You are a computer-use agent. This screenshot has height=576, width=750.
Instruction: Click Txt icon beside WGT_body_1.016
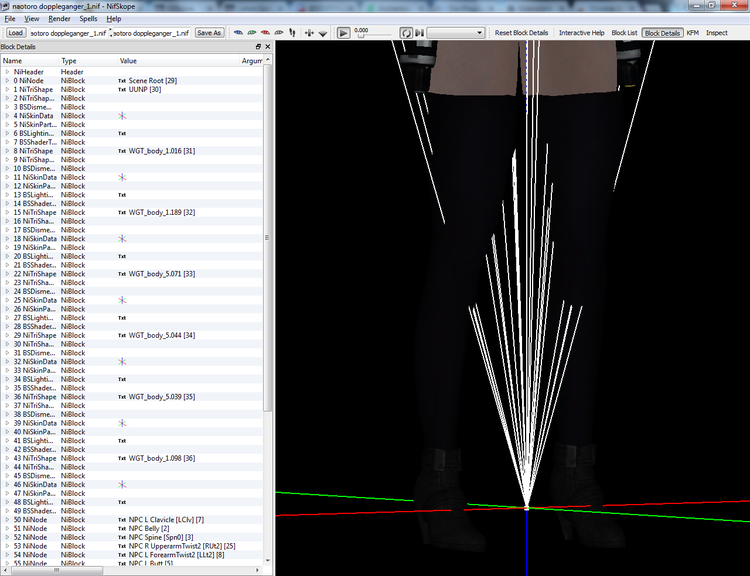pos(122,151)
